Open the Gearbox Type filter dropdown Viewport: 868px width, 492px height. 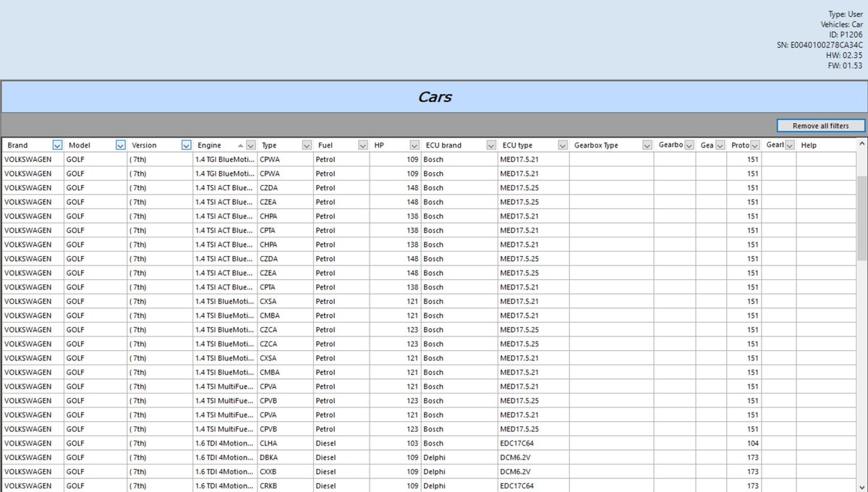click(647, 145)
